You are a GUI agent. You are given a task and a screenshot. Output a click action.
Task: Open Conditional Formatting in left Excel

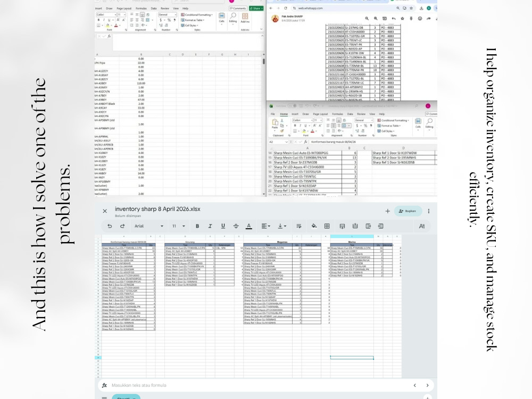(197, 15)
